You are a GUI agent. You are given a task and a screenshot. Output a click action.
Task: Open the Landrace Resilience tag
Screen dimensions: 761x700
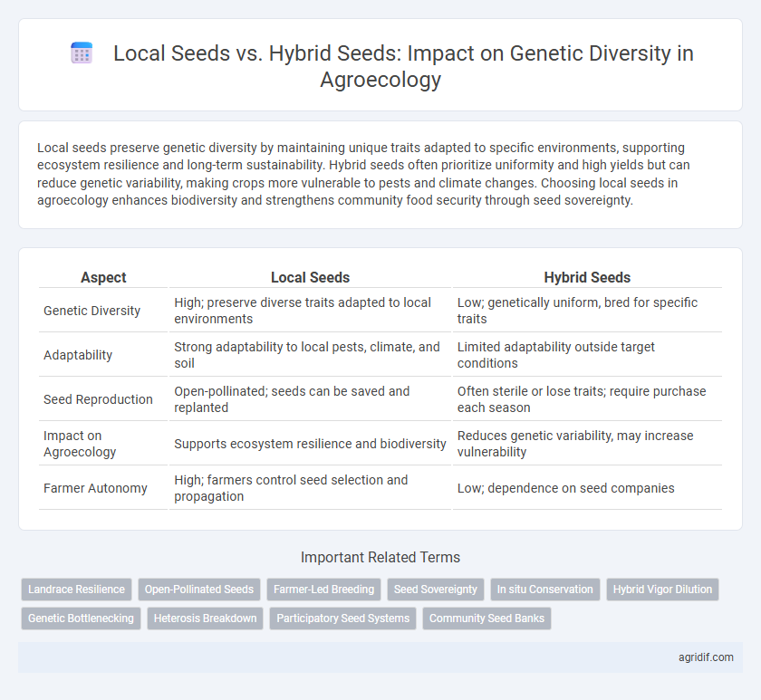point(76,589)
